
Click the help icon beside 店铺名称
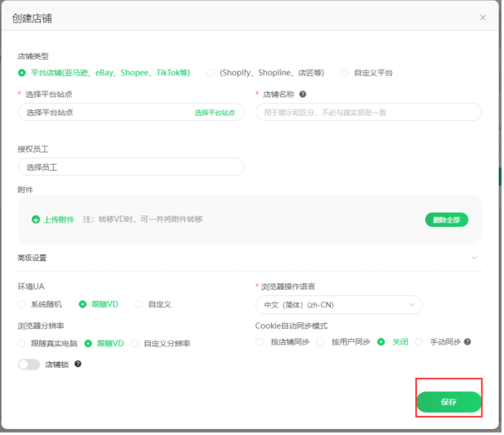coord(303,94)
